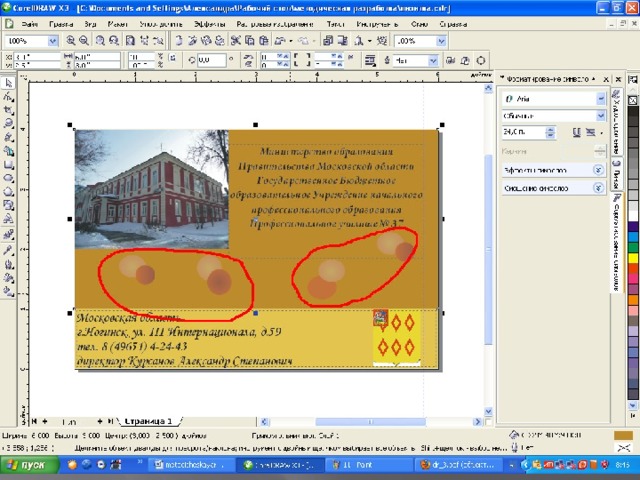Viewport: 640px width, 480px height.
Task: Open the Текст menu
Action: [335, 24]
